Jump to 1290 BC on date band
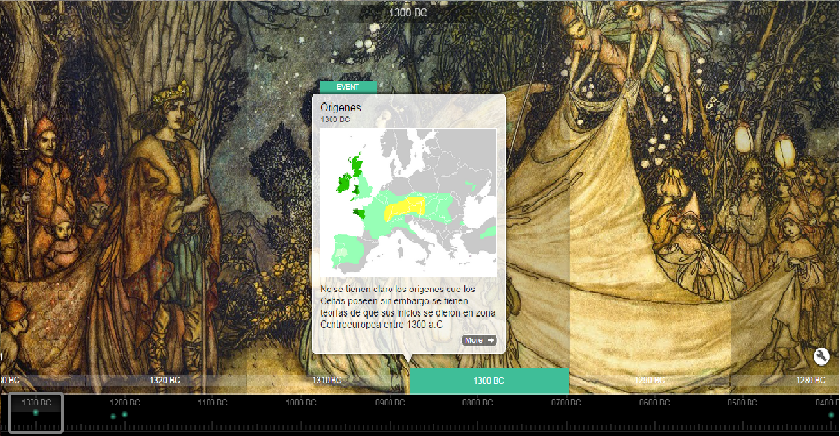The height and width of the screenshot is (436, 840). click(x=650, y=380)
